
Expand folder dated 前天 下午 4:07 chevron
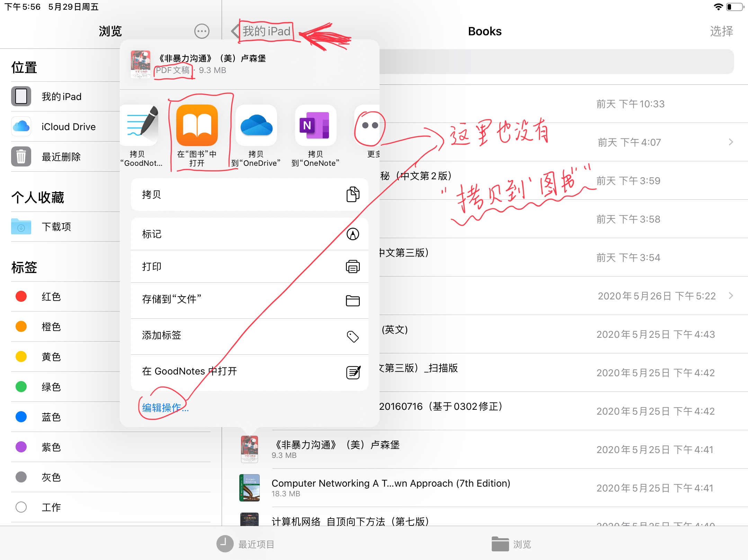coord(731,142)
